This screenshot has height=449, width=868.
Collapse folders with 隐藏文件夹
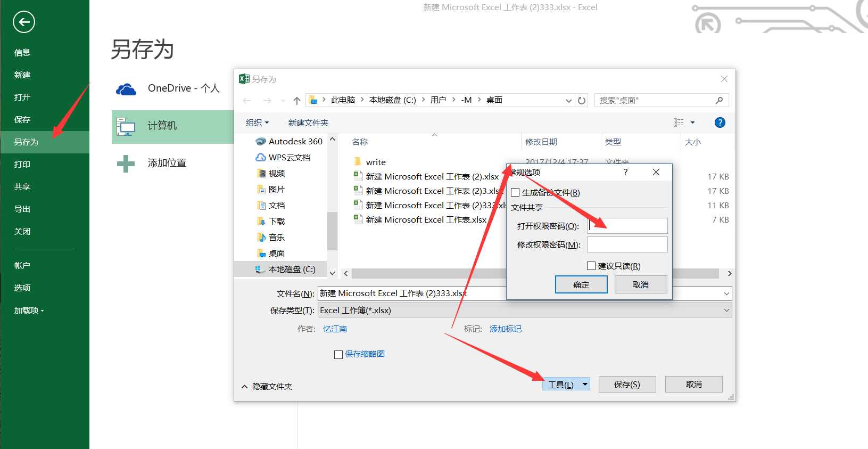pyautogui.click(x=267, y=386)
